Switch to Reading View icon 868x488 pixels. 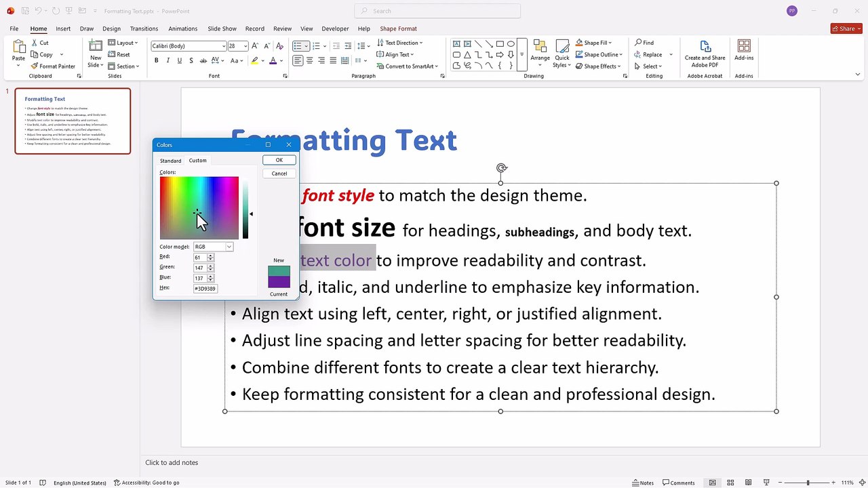pos(748,483)
